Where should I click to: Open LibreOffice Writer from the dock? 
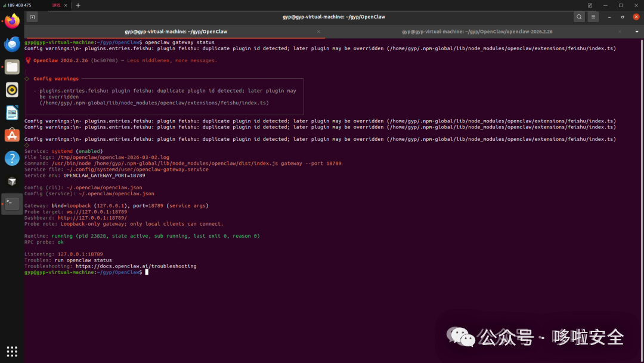(x=12, y=113)
